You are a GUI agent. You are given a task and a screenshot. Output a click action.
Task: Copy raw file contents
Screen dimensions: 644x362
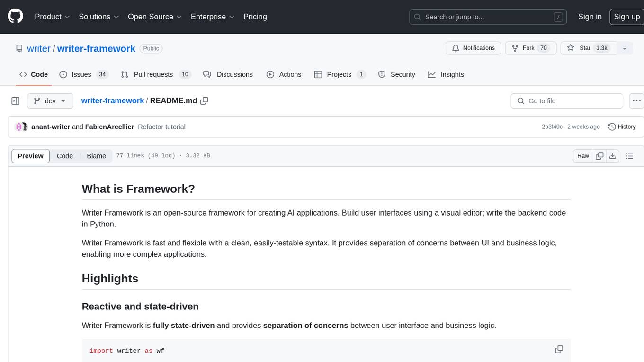coord(599,156)
